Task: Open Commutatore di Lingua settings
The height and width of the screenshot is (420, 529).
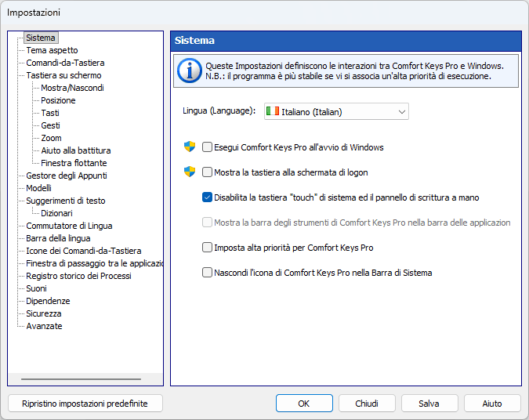Action: coord(69,226)
